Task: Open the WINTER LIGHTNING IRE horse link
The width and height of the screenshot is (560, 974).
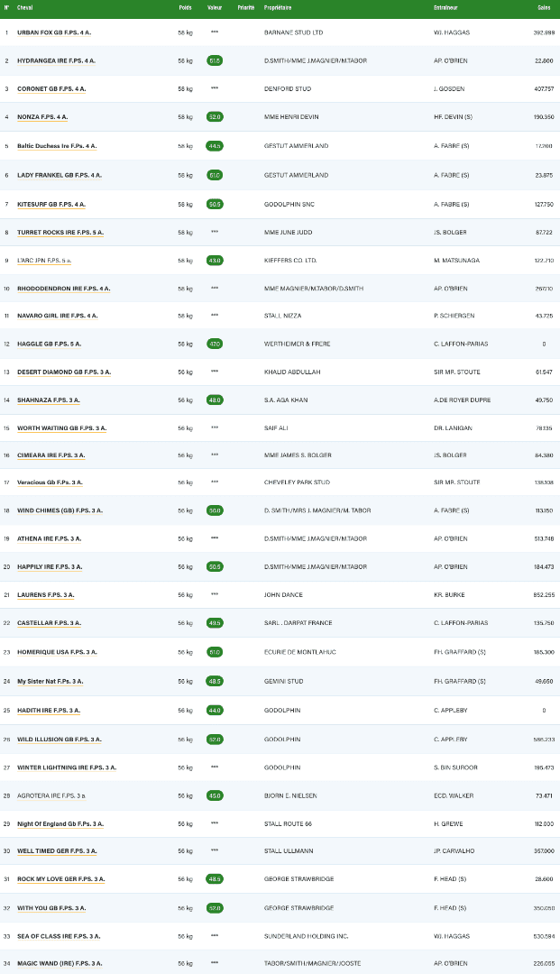Action: click(67, 767)
